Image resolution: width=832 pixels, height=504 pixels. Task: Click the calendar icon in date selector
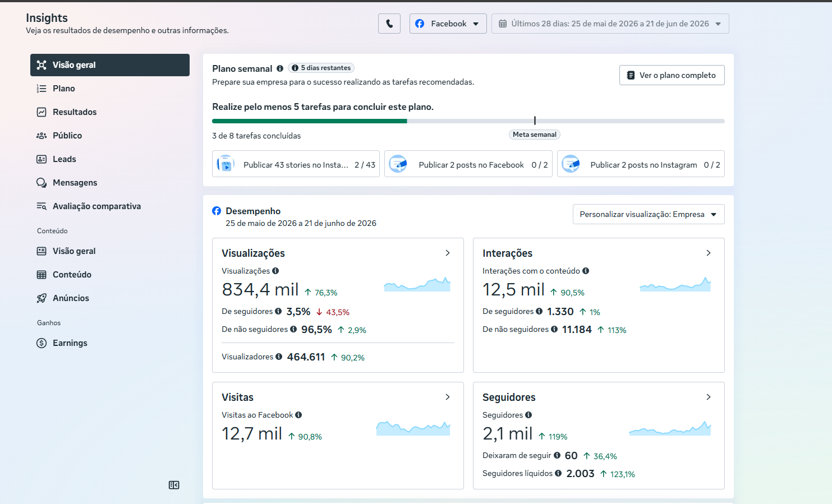503,24
